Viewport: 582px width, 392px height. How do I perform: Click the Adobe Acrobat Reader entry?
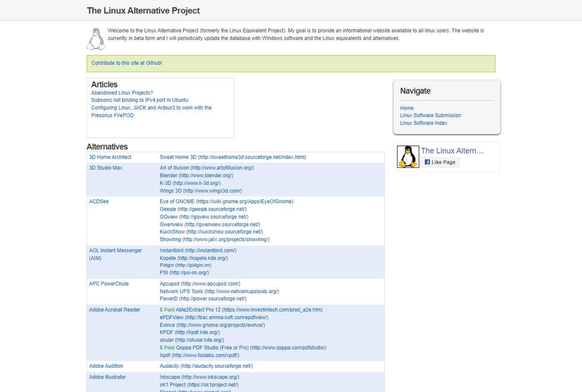click(114, 310)
